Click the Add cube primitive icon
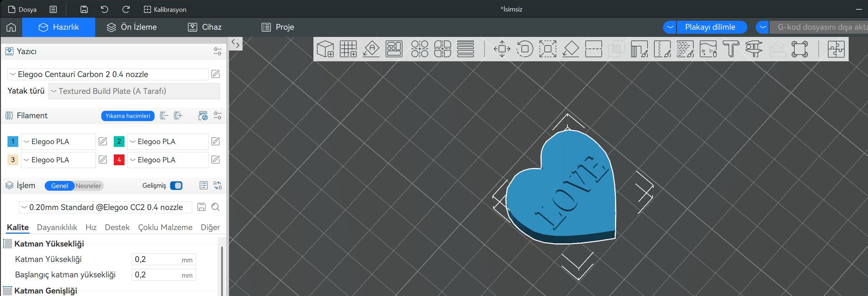This screenshot has height=296, width=868. pos(325,49)
